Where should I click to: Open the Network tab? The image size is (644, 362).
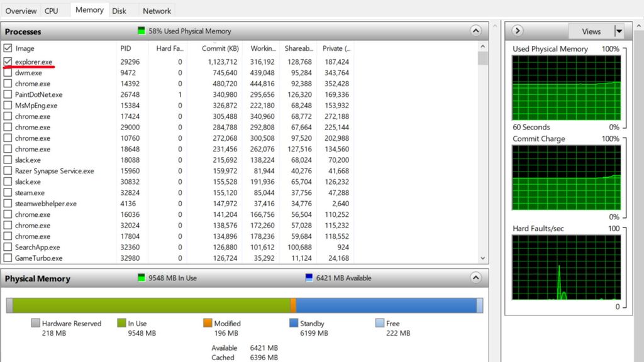[x=157, y=10]
